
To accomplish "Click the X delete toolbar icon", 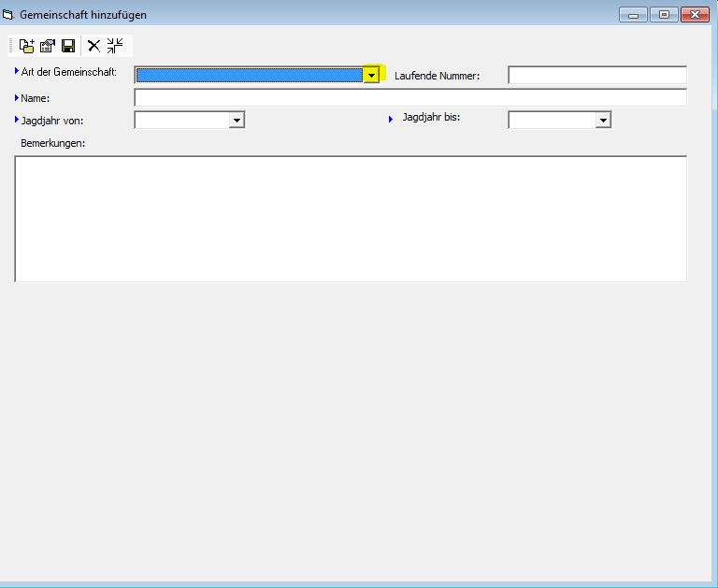I will pyautogui.click(x=93, y=46).
